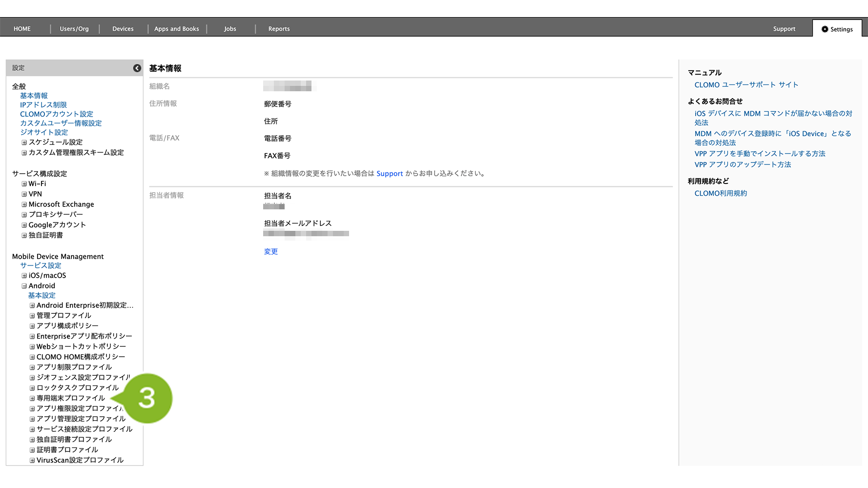Collapse the 設定 sidebar with arrow icon
Image resolution: width=868 pixels, height=488 pixels.
tap(137, 68)
